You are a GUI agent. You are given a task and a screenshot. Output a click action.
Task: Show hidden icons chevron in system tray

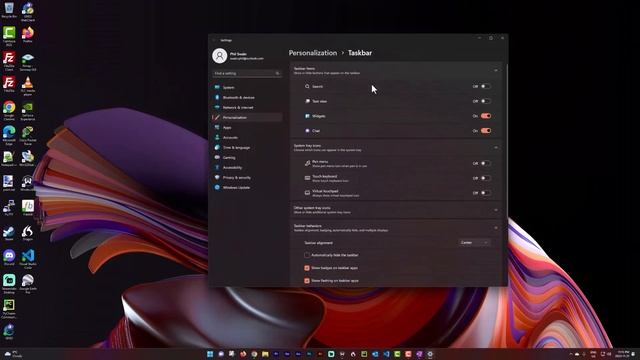pyautogui.click(x=571, y=354)
